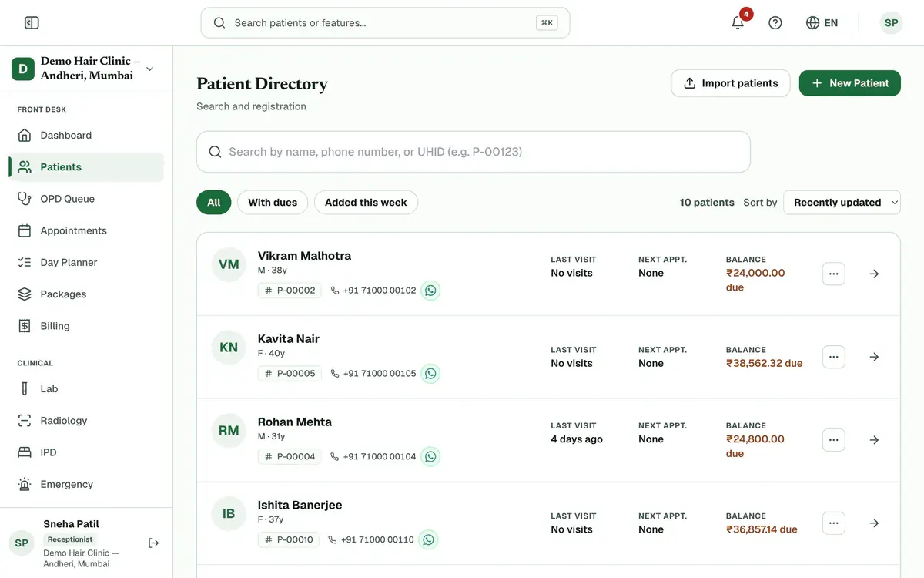The height and width of the screenshot is (578, 924).
Task: Filter patients With dues
Action: (x=273, y=203)
